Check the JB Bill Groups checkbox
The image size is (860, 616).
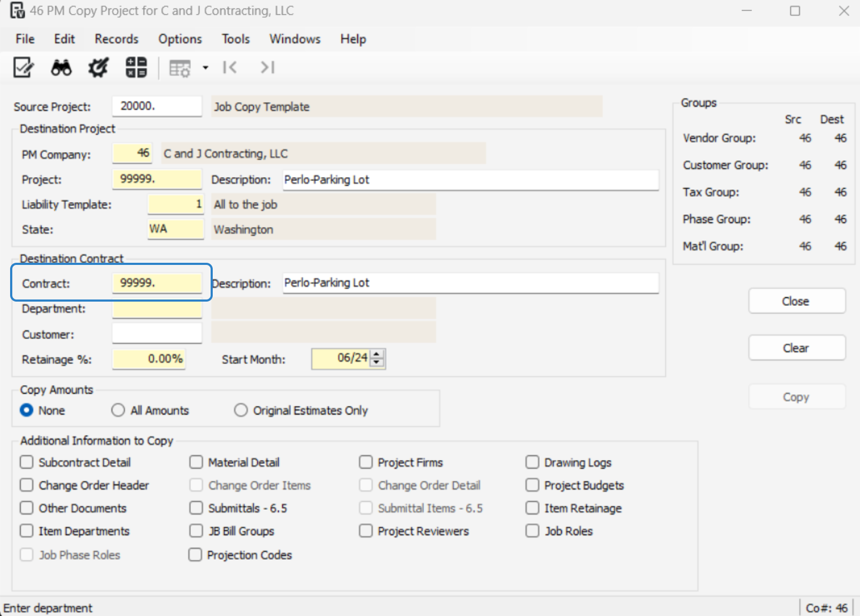(x=196, y=530)
